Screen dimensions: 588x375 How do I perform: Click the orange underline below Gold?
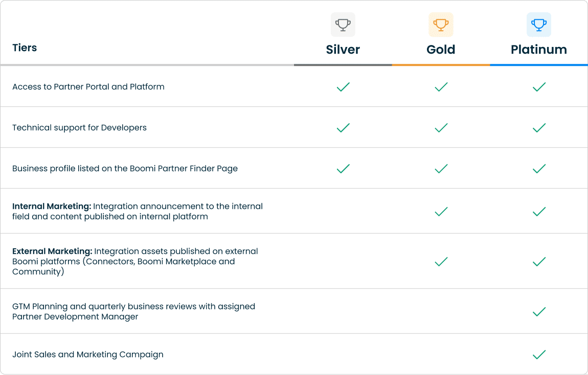click(x=441, y=65)
